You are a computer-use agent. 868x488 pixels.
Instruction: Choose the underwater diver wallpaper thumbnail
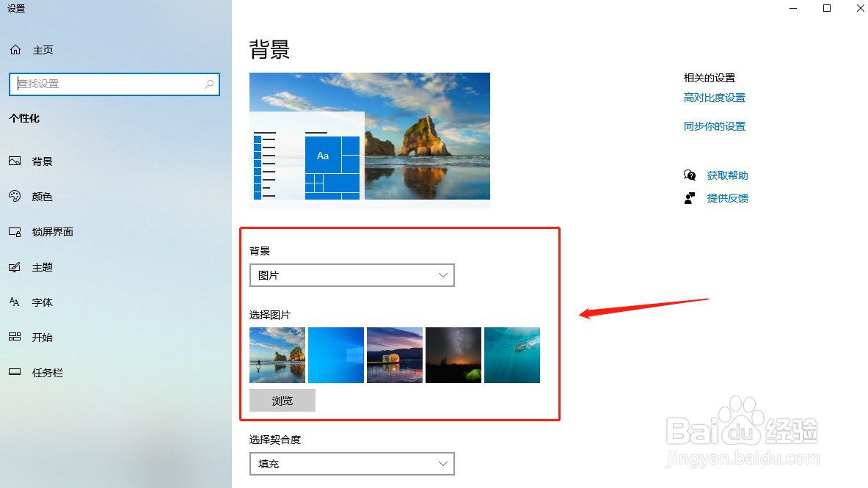pyautogui.click(x=511, y=355)
